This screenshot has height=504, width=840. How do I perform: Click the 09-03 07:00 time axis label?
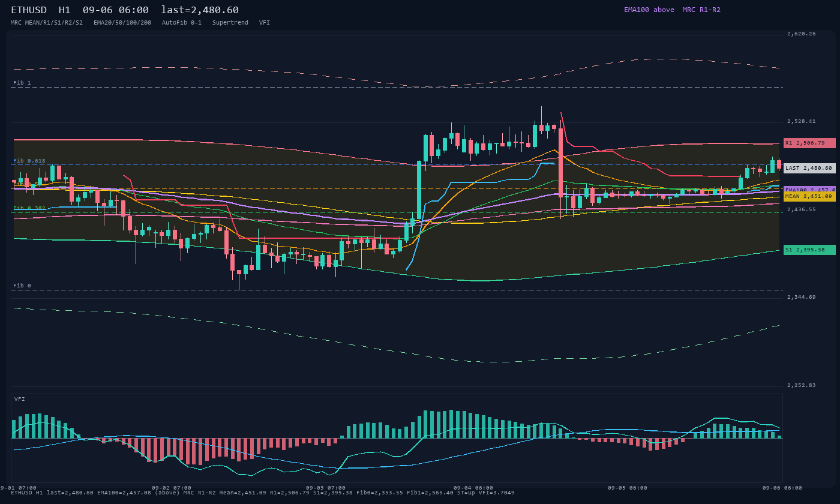(326, 488)
